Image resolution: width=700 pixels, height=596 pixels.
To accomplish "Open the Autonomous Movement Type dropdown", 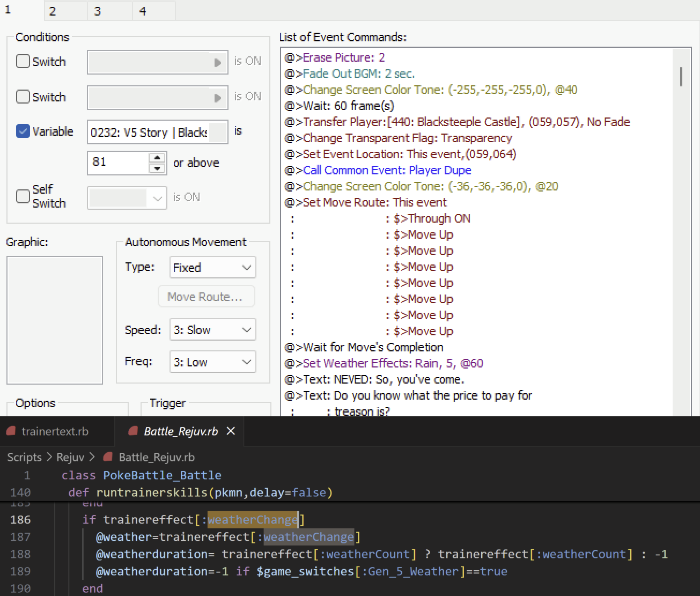I will 212,267.
